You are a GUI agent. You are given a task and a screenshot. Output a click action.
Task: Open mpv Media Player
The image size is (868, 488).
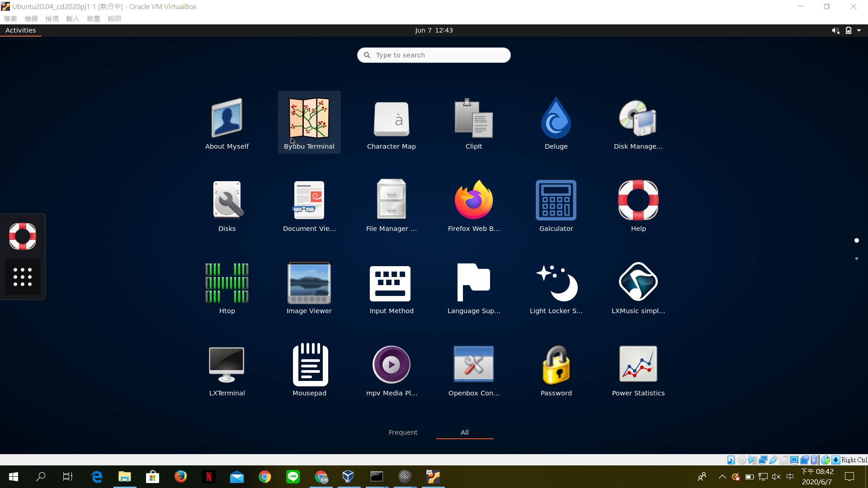[x=392, y=369]
